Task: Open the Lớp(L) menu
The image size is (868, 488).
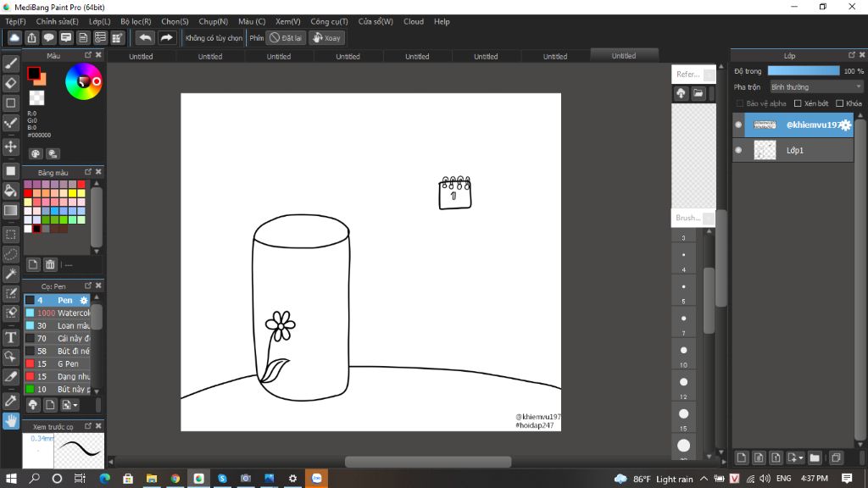Action: 100,21
